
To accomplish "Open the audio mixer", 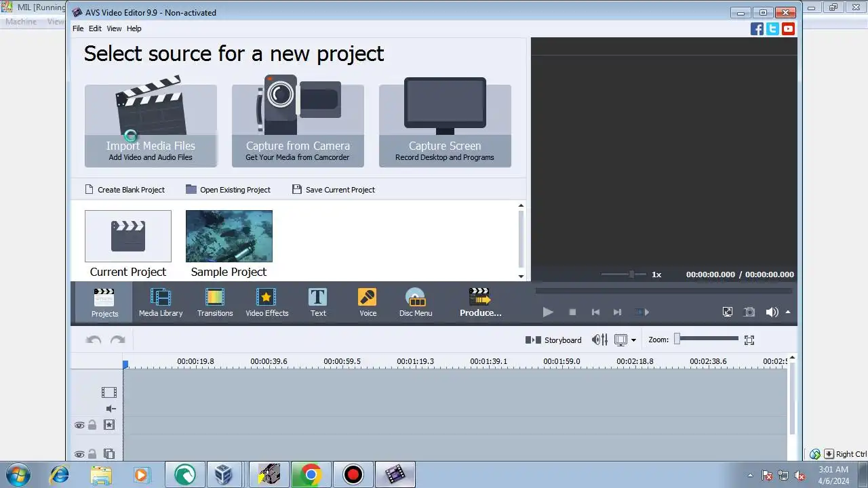I will click(599, 340).
